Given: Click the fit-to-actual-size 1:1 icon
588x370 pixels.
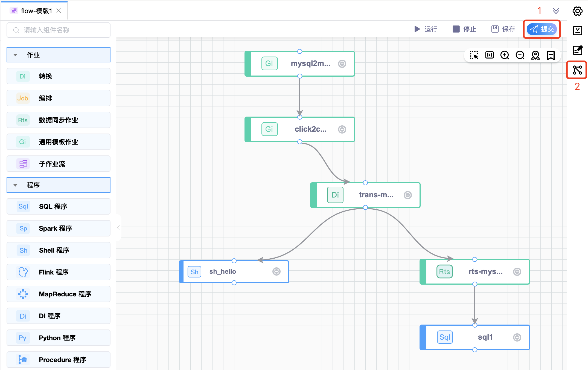Looking at the screenshot, I should pos(489,55).
